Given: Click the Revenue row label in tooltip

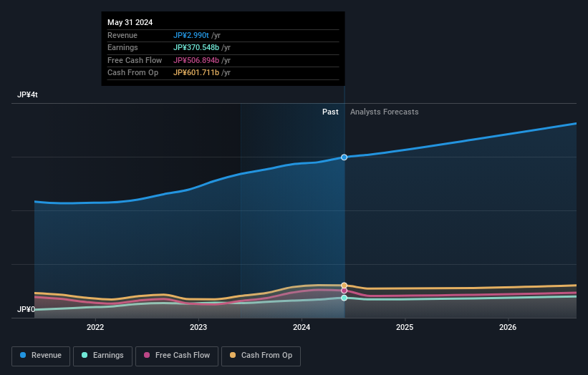Looking at the screenshot, I should point(122,35).
